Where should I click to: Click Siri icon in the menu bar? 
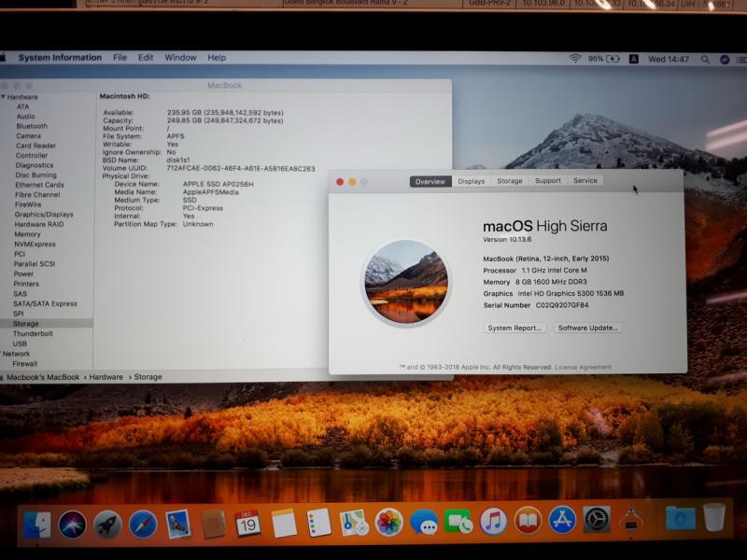point(725,60)
